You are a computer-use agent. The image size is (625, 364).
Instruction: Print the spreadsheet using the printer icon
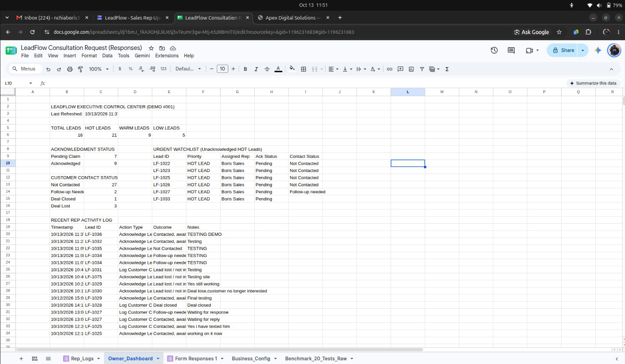pyautogui.click(x=70, y=69)
